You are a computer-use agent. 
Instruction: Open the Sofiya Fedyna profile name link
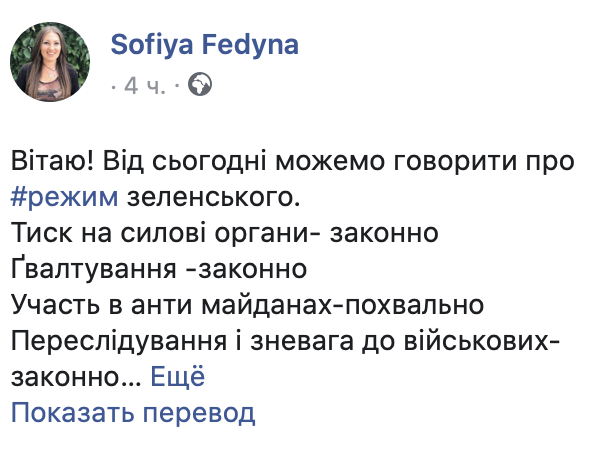[205, 44]
